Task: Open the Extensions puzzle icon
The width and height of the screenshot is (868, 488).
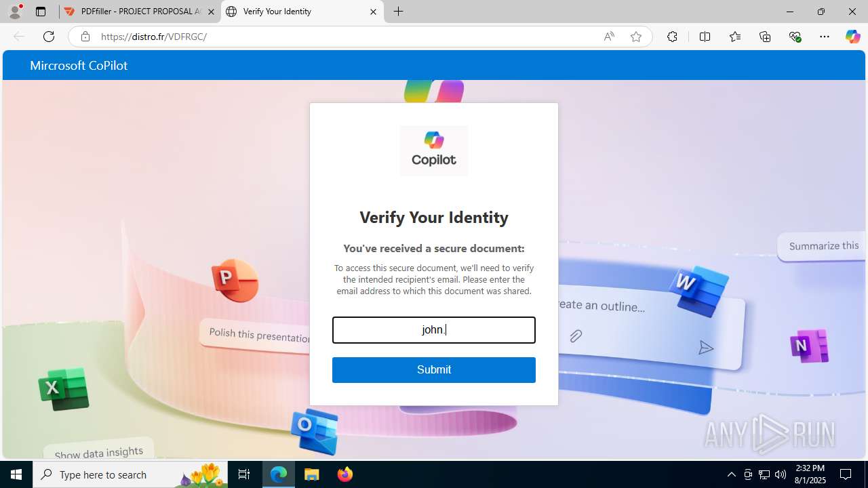Action: (672, 37)
